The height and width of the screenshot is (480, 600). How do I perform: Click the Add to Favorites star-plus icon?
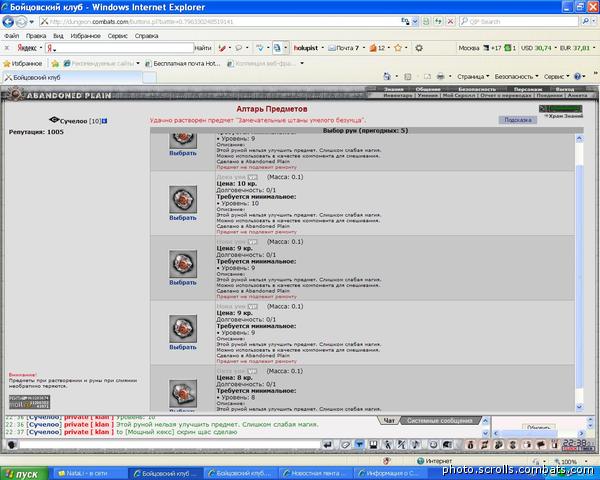[55, 64]
